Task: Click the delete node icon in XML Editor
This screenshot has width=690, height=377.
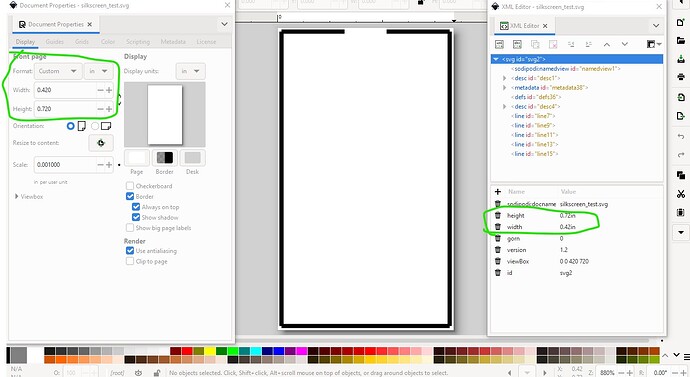Action: (553, 44)
